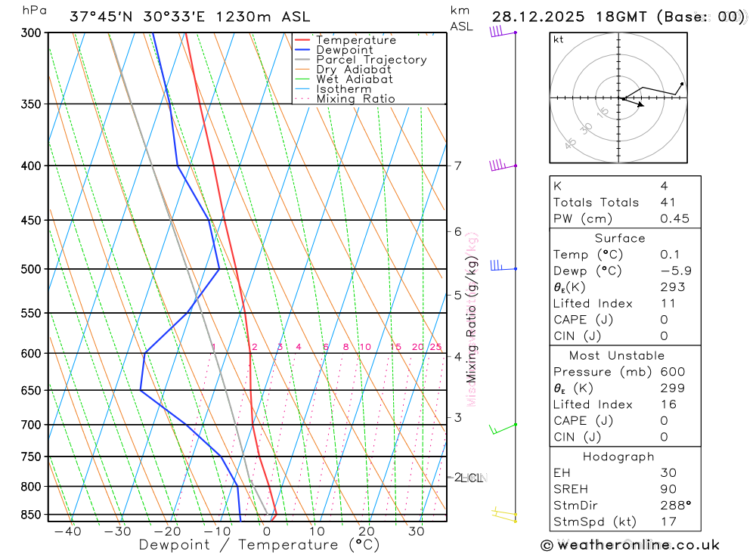Click the Surface section heading
The image size is (756, 554).
click(x=620, y=238)
